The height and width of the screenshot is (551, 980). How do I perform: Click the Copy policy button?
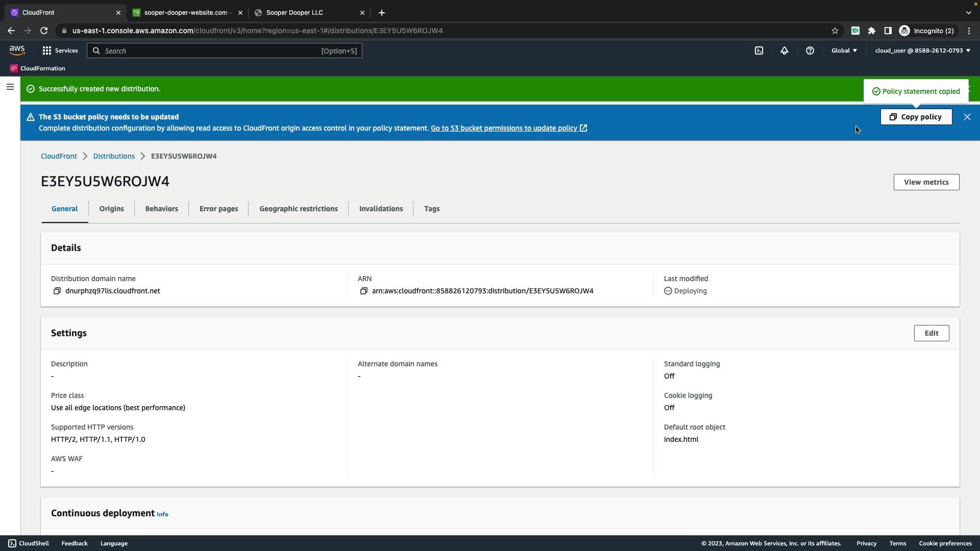click(916, 117)
